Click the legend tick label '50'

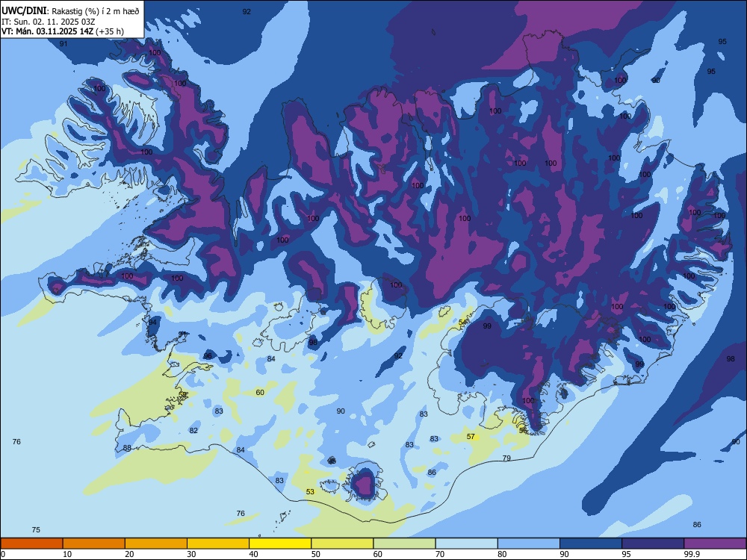[316, 554]
